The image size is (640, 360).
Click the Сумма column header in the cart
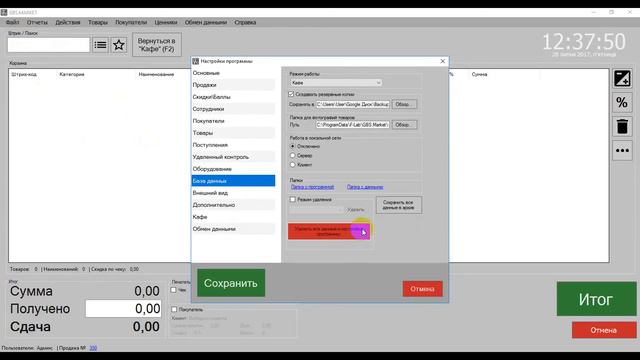479,74
